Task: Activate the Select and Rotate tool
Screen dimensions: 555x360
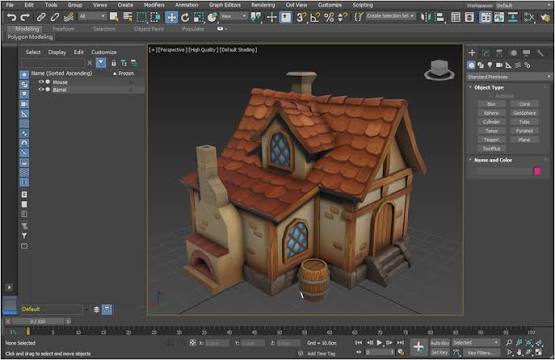Action: tap(185, 17)
